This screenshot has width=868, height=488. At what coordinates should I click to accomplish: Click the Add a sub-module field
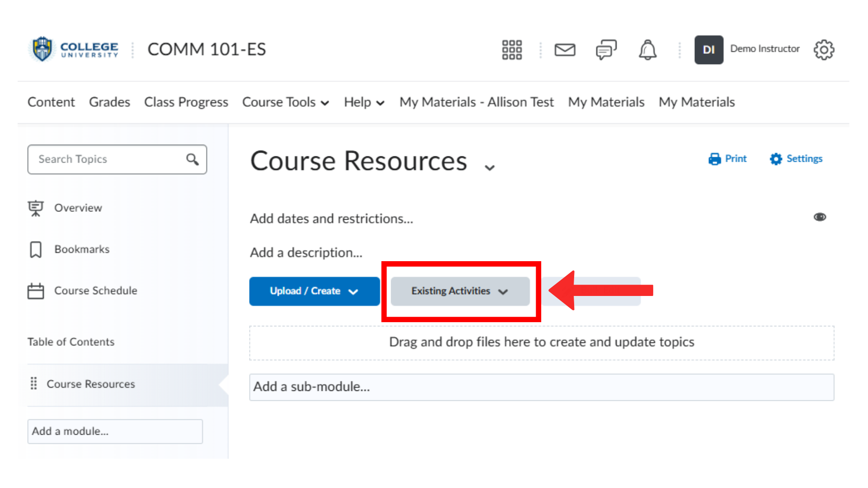[x=541, y=387]
